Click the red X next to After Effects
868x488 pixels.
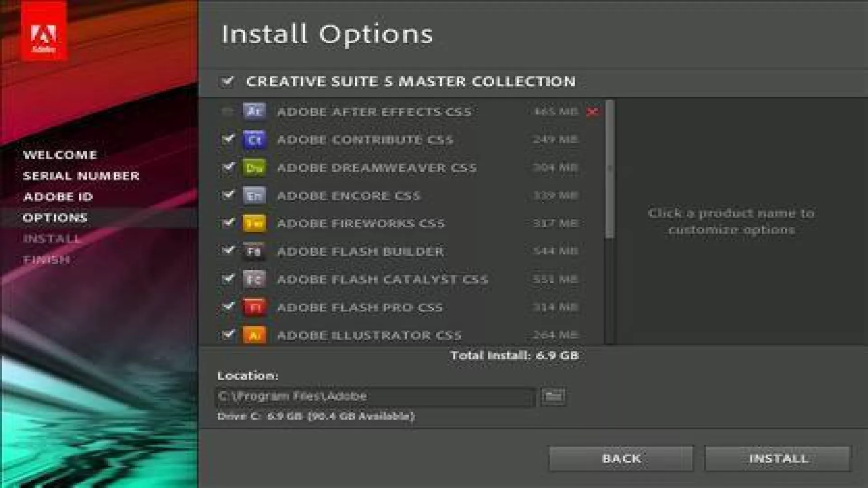point(592,112)
